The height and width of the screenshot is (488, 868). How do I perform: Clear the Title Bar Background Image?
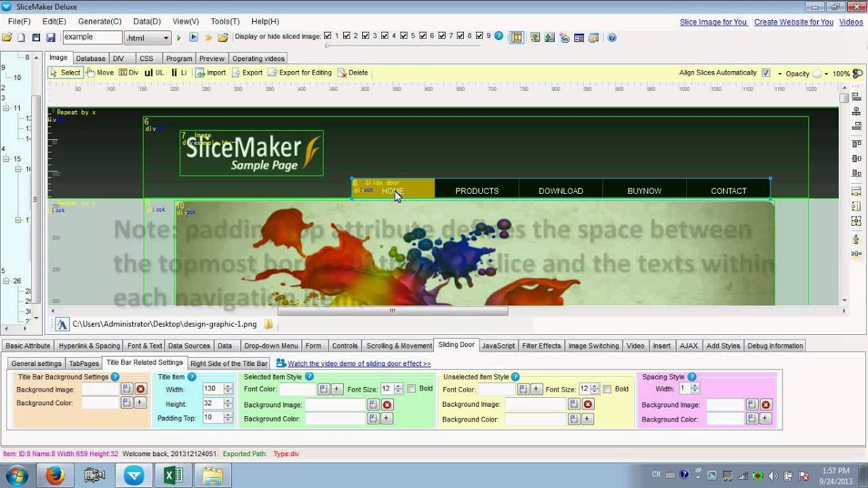pos(140,389)
